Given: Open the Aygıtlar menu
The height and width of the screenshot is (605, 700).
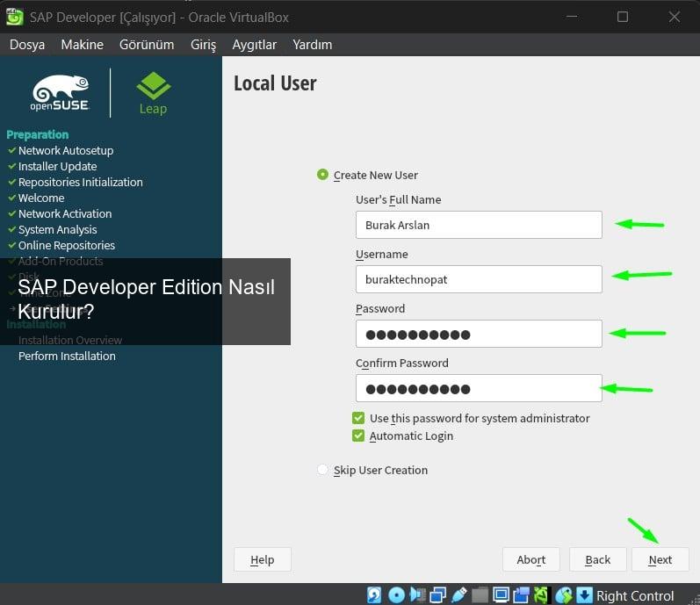Looking at the screenshot, I should point(254,45).
